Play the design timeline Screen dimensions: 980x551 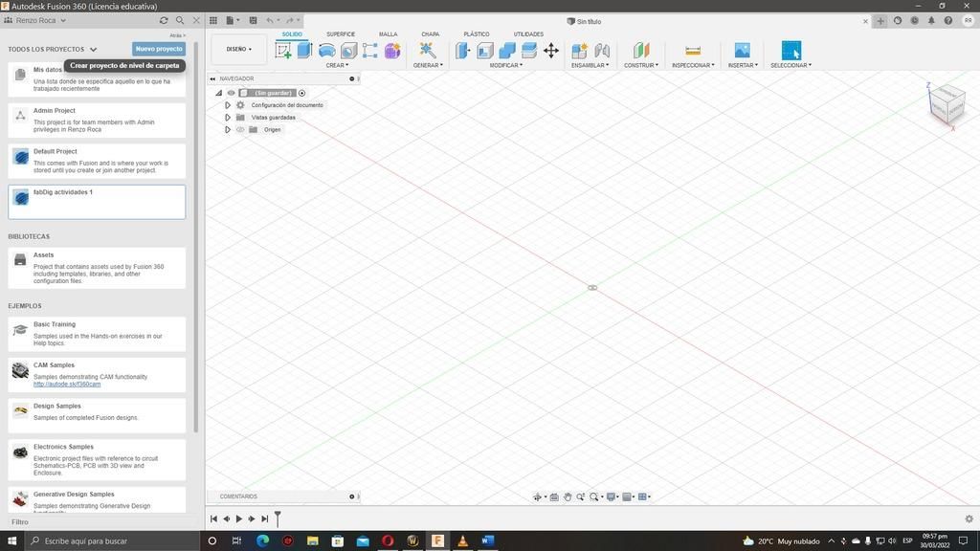(238, 518)
